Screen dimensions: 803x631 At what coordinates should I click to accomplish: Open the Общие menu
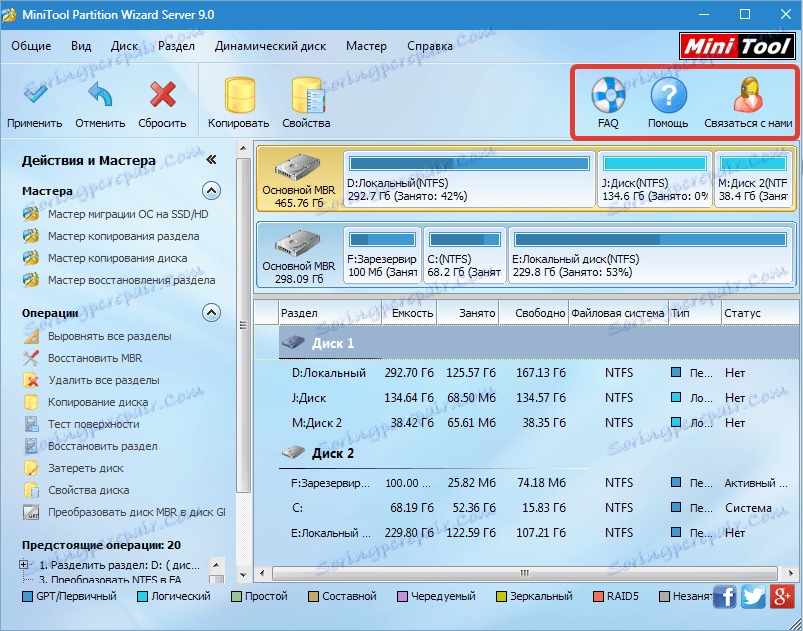(31, 46)
